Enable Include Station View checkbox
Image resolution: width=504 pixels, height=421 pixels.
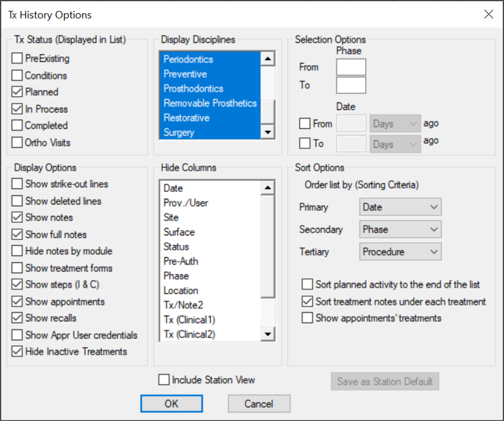pos(164,380)
